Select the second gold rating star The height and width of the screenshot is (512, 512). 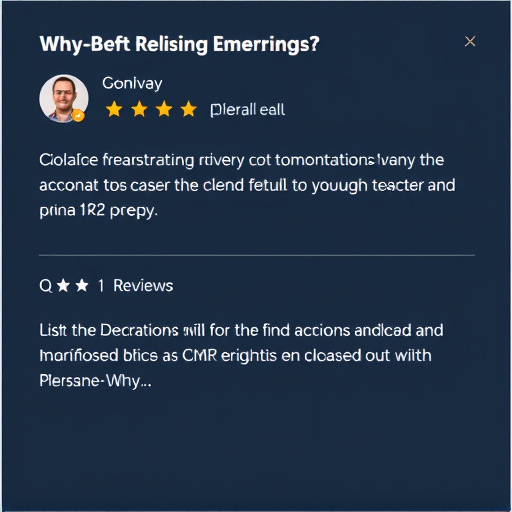click(139, 109)
